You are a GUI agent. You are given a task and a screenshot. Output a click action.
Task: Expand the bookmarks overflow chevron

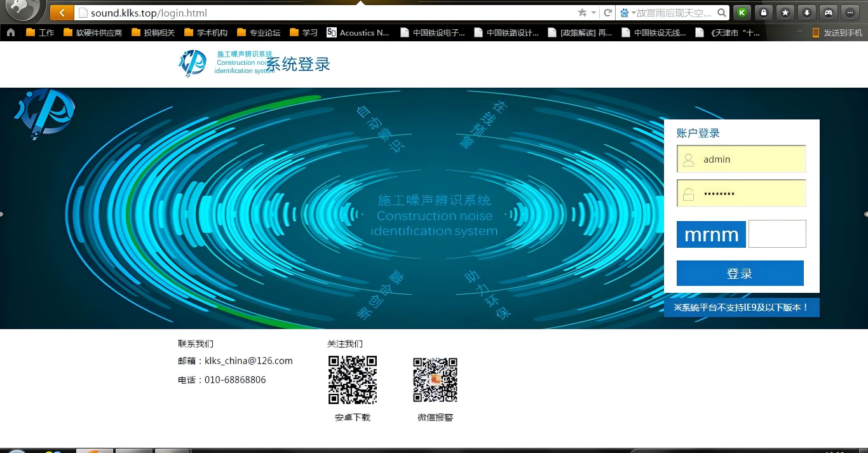[799, 30]
